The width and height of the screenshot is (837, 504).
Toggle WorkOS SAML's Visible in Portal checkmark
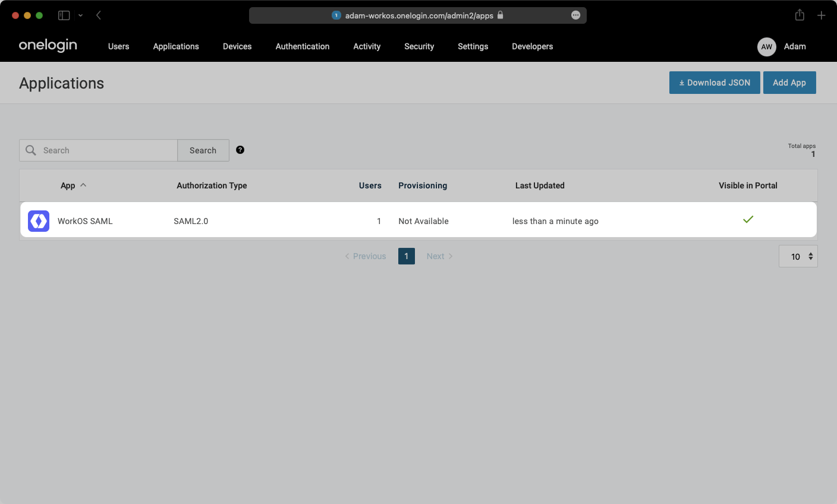(x=748, y=219)
